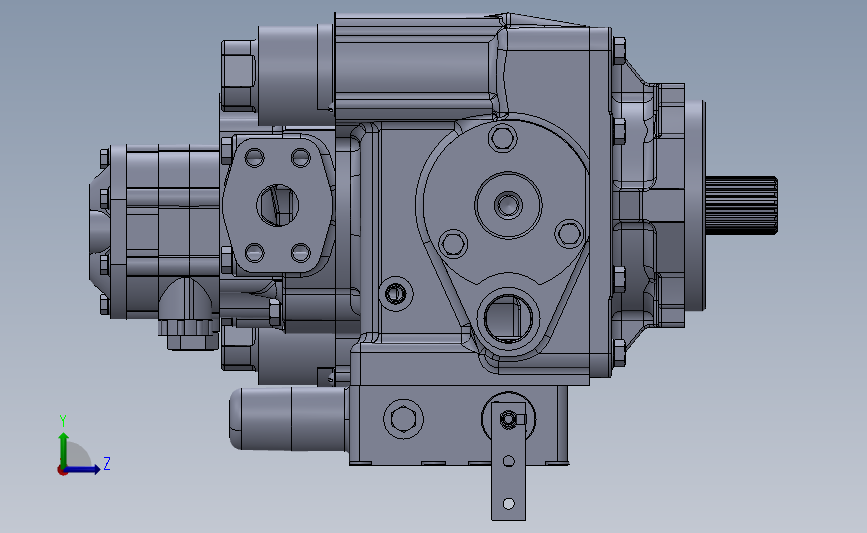Select the elbow fitting under the gear pump
This screenshot has height=533, width=867.
(188, 314)
